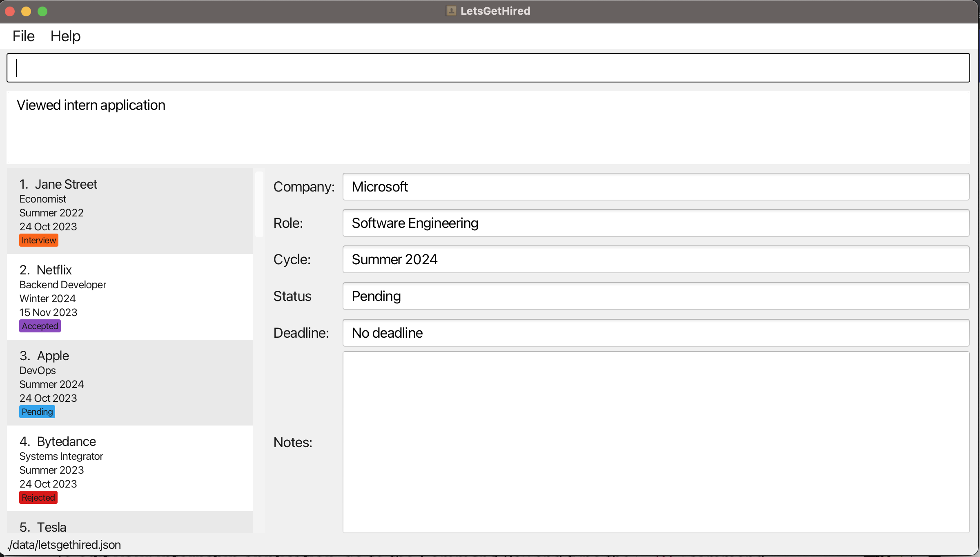Click the Company field showing Microsoft
This screenshot has height=557, width=980.
click(x=656, y=187)
